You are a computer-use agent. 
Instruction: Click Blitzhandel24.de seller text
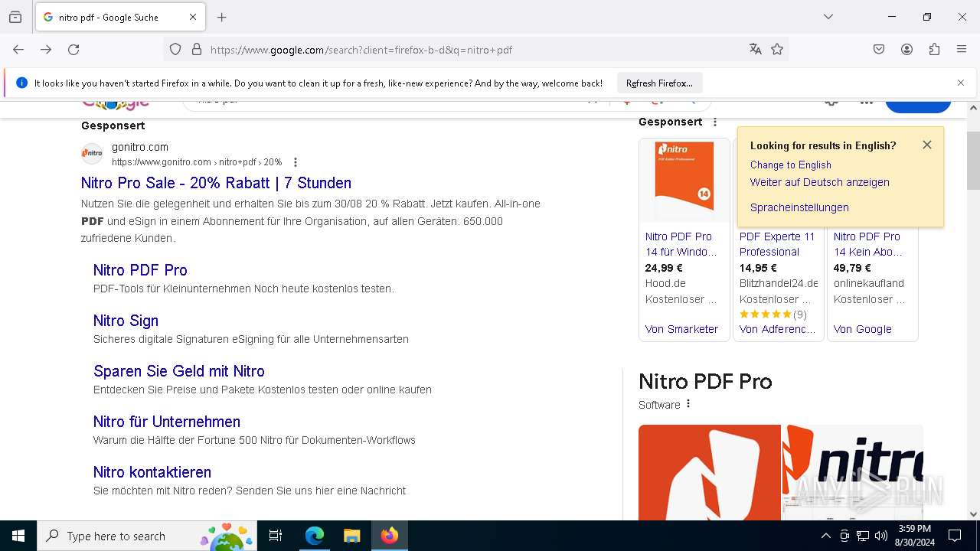click(x=779, y=283)
